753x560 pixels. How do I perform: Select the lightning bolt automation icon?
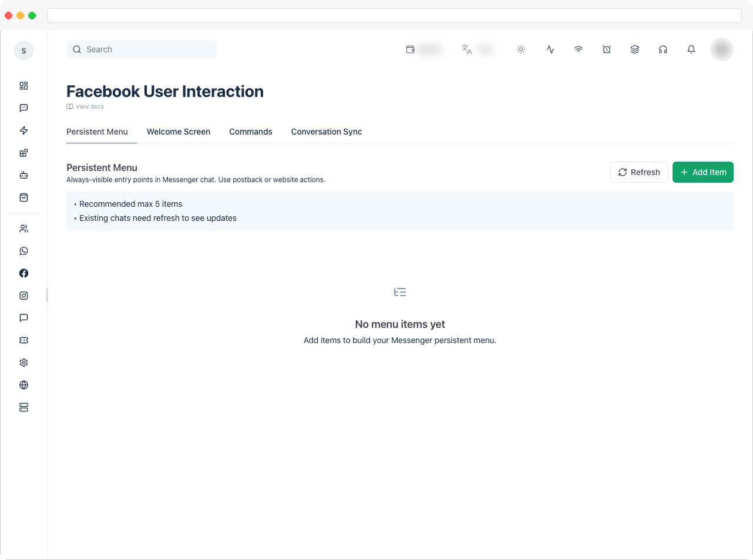23,130
